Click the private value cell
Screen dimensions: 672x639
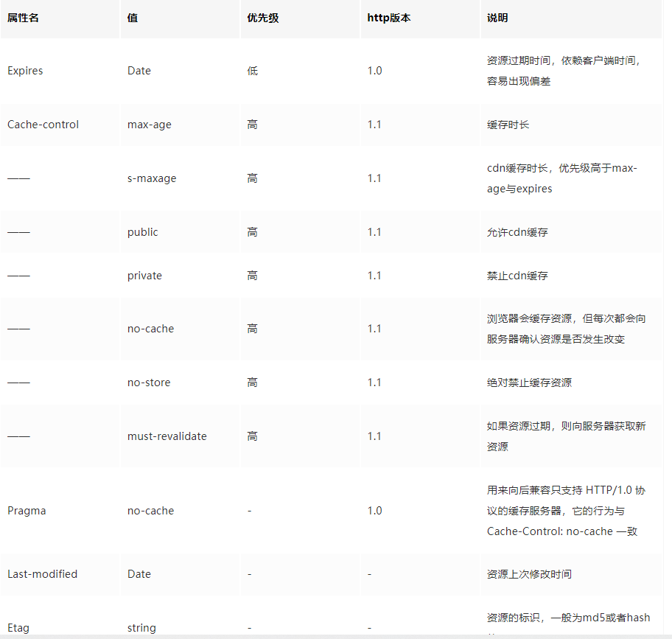click(144, 276)
